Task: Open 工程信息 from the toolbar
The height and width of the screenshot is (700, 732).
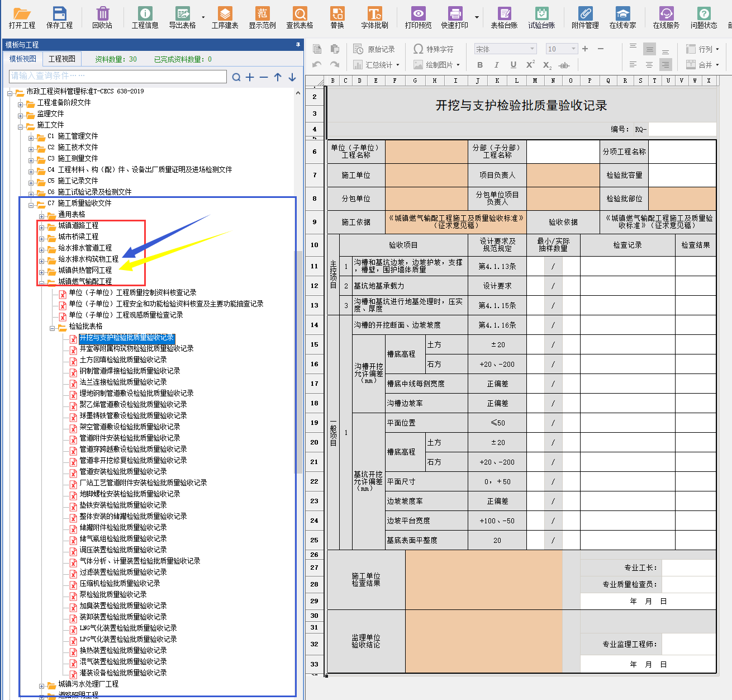Action: pyautogui.click(x=145, y=17)
